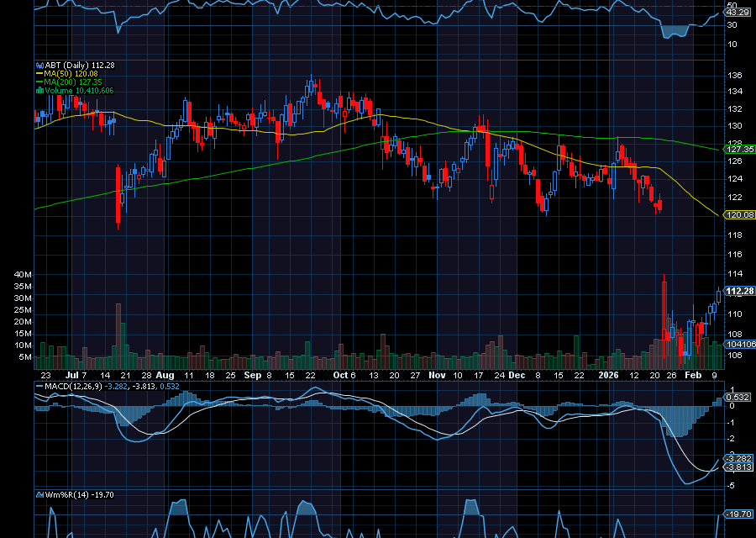Click the Volume 10,410,606 legend text
This screenshot has height=538, width=756.
[80, 88]
